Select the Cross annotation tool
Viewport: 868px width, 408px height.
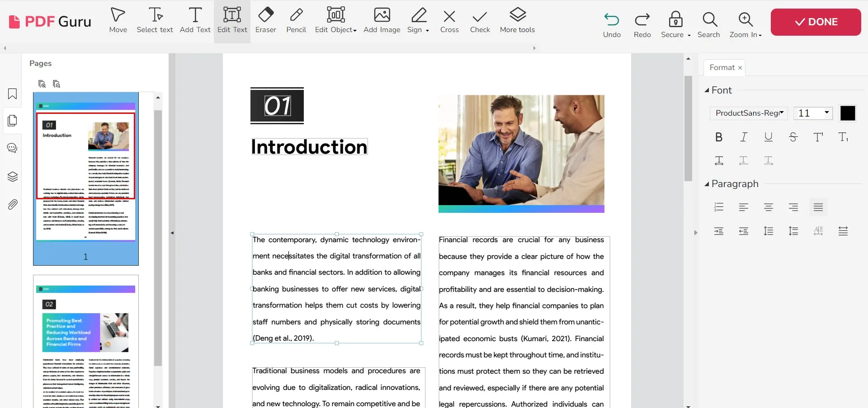pyautogui.click(x=449, y=20)
